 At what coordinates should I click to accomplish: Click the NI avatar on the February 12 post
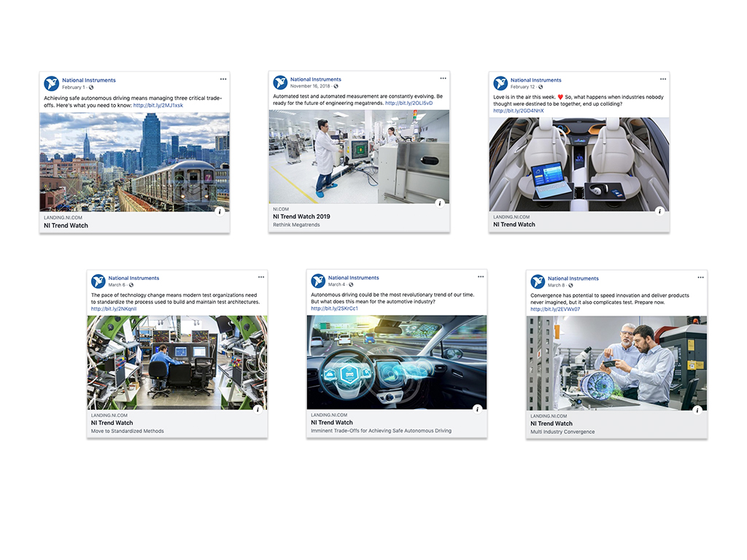(500, 83)
